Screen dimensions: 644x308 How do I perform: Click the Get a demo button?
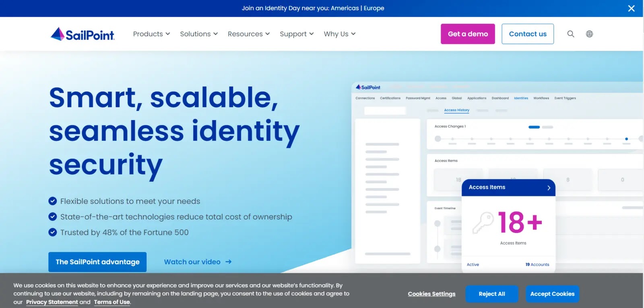pos(468,34)
